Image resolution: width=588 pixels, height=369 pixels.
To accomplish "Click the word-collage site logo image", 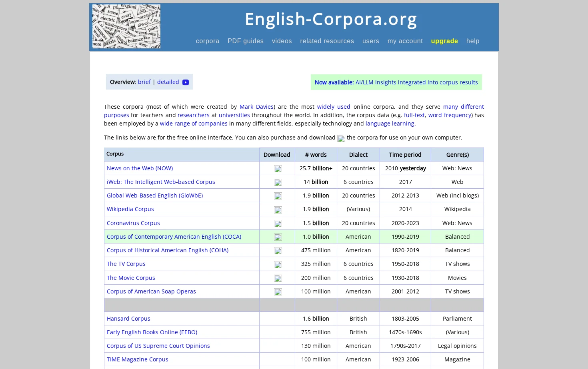I will tap(126, 26).
